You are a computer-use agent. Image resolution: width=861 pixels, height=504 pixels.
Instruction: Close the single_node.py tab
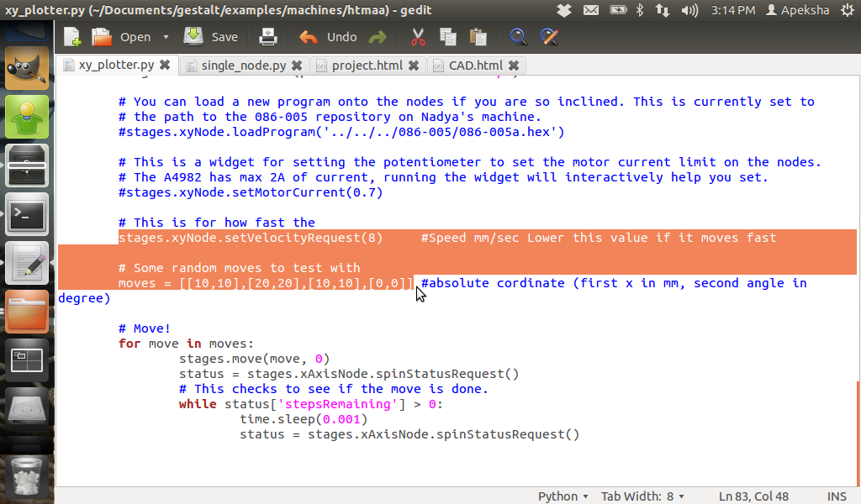coord(297,66)
